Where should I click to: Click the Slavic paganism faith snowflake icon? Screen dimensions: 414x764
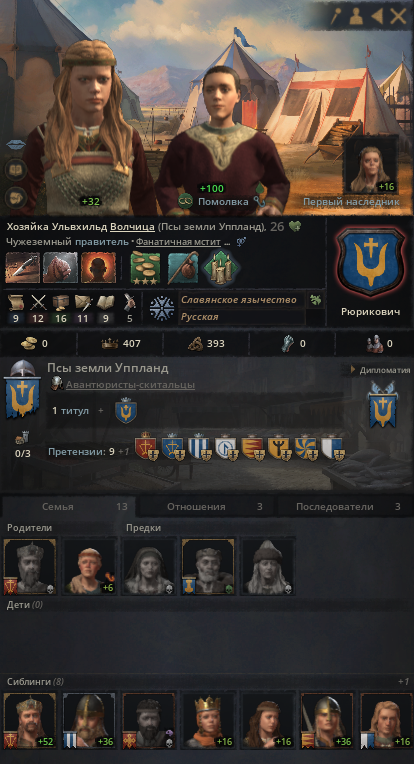162,308
